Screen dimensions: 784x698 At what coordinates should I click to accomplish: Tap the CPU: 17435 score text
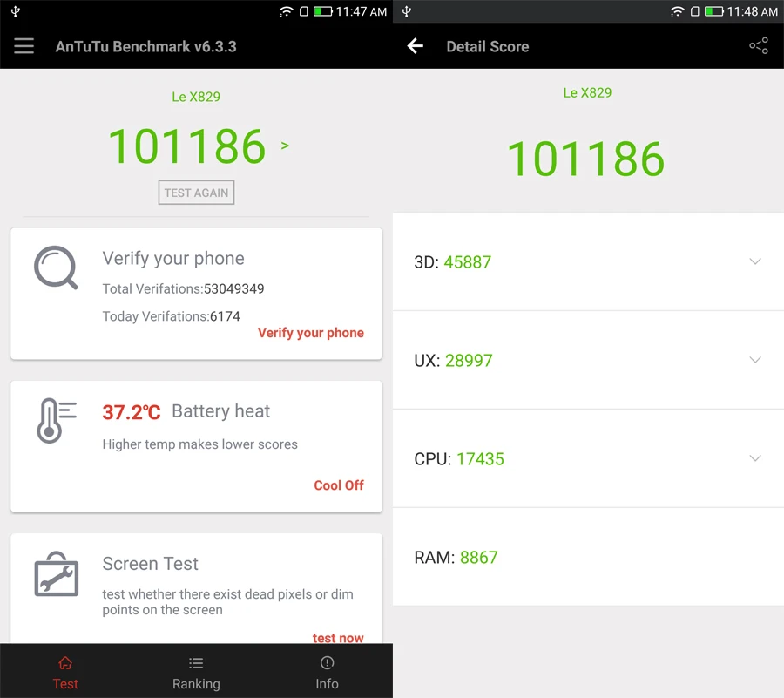click(x=459, y=459)
